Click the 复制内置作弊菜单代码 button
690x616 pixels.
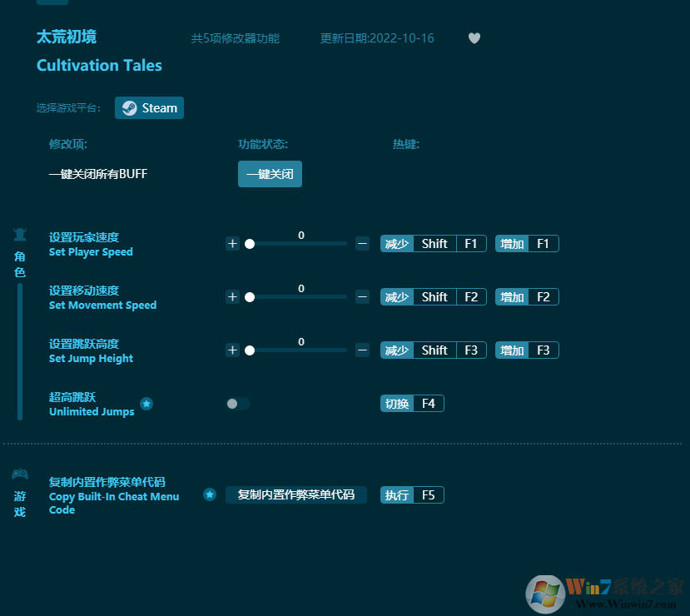coord(296,494)
